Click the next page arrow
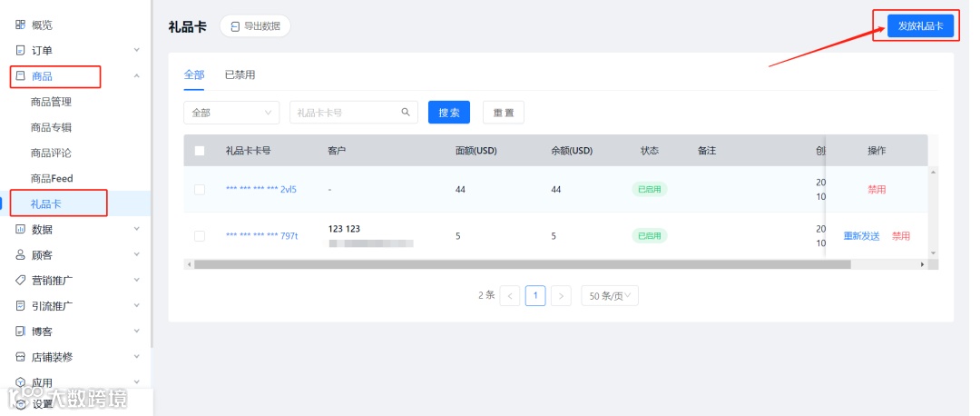 point(562,296)
